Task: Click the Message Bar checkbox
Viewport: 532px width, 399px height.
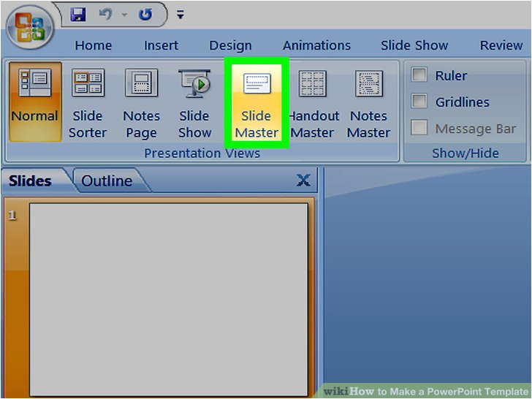Action: [x=419, y=129]
